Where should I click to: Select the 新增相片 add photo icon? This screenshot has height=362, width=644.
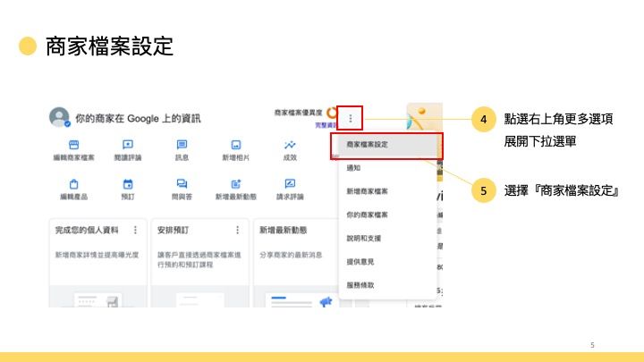point(236,145)
